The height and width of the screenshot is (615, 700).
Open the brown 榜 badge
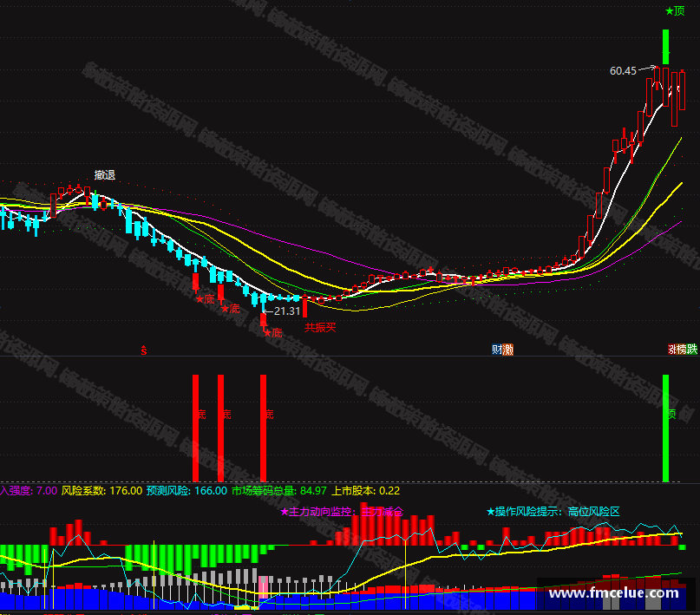tap(682, 350)
